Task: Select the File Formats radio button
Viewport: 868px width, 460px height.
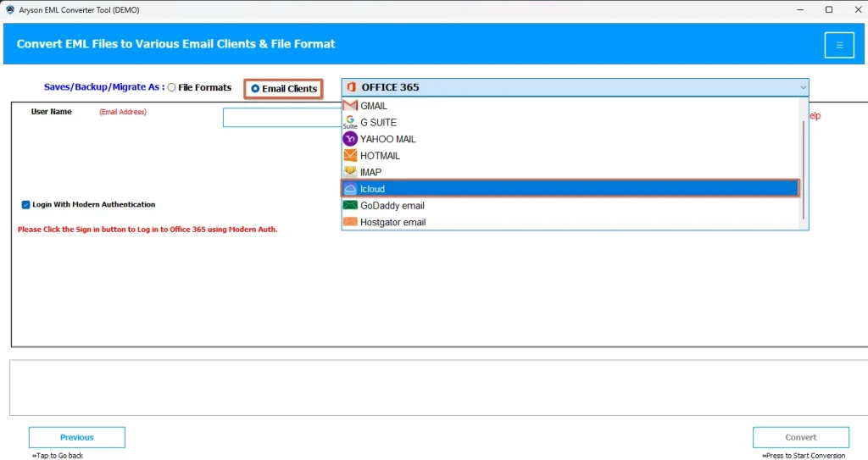Action: tap(172, 87)
